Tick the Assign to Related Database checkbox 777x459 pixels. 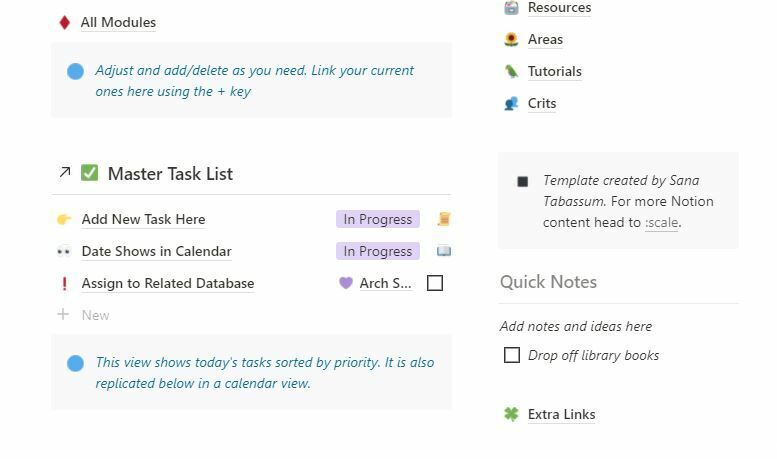[435, 283]
